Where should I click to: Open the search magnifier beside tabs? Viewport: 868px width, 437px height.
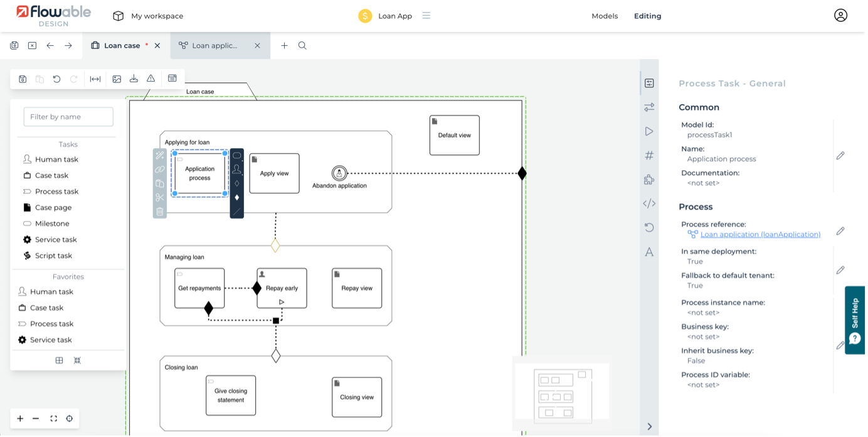(x=302, y=46)
